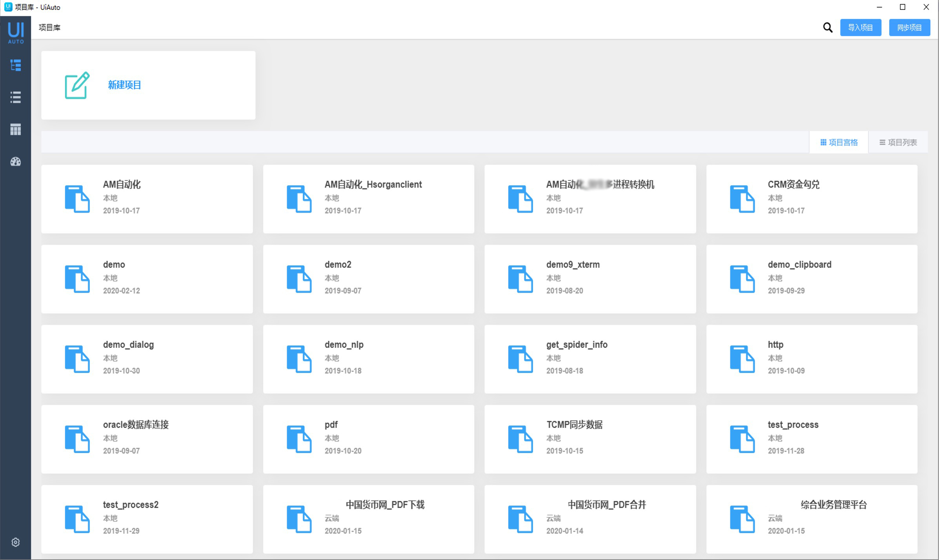Click file icon of demo project
Screen dimensions: 939x560
(77, 279)
